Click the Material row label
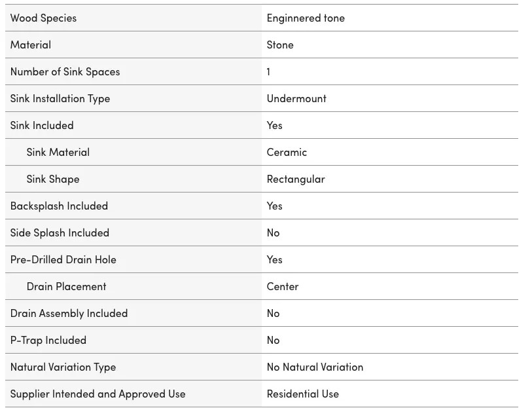The image size is (532, 408). 31,45
